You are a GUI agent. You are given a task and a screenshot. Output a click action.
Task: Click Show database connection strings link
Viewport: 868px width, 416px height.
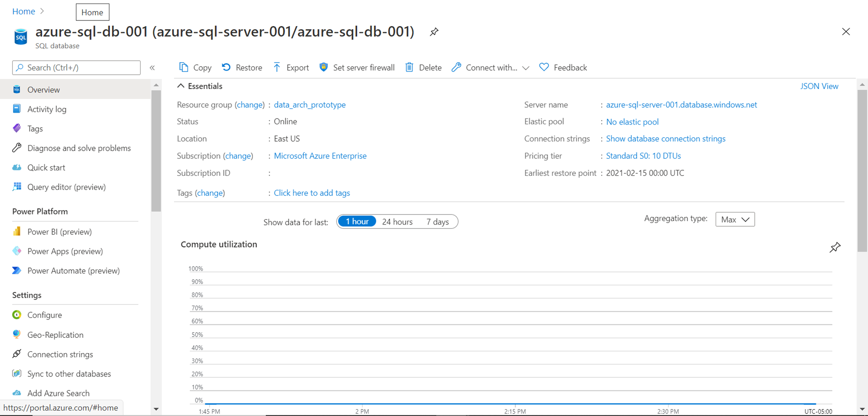(666, 139)
